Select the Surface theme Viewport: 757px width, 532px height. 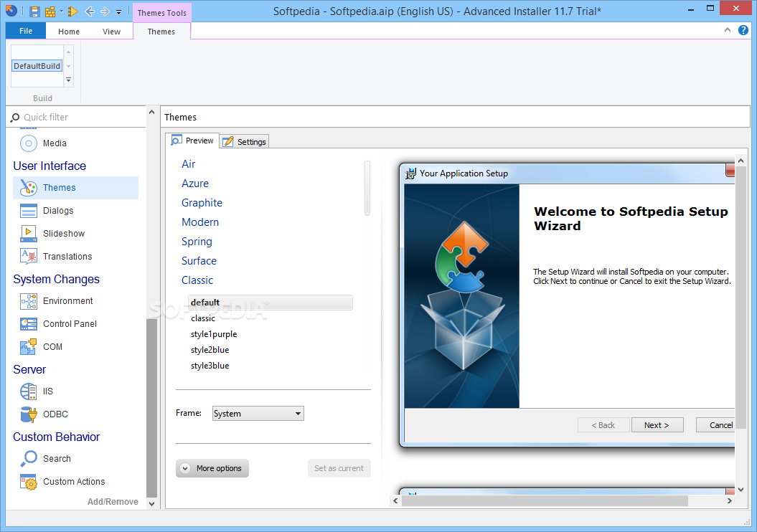(199, 261)
